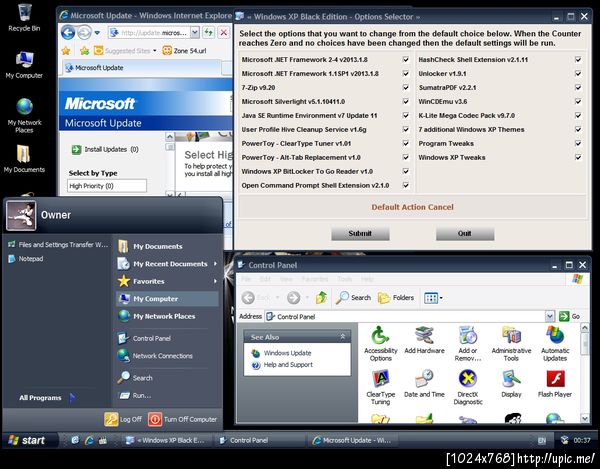This screenshot has height=469, width=600.
Task: Uncheck HashCheck Shell Extension option
Action: pyautogui.click(x=578, y=60)
